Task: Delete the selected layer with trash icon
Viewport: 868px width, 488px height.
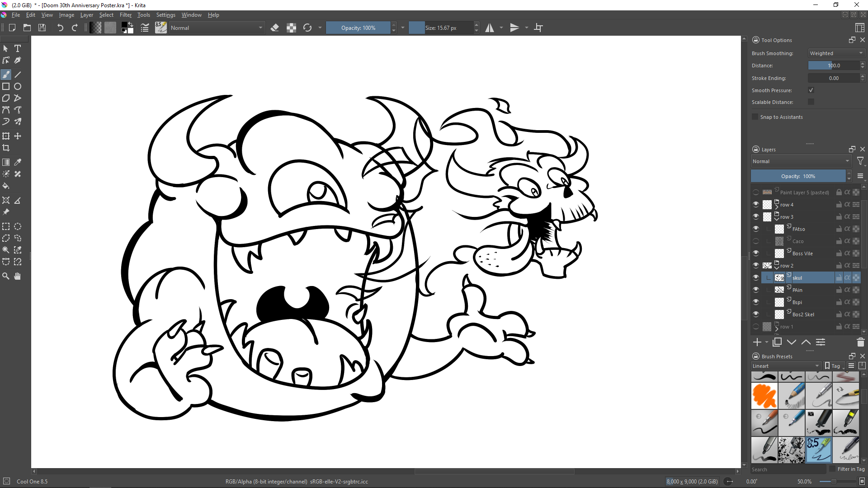Action: click(x=860, y=342)
